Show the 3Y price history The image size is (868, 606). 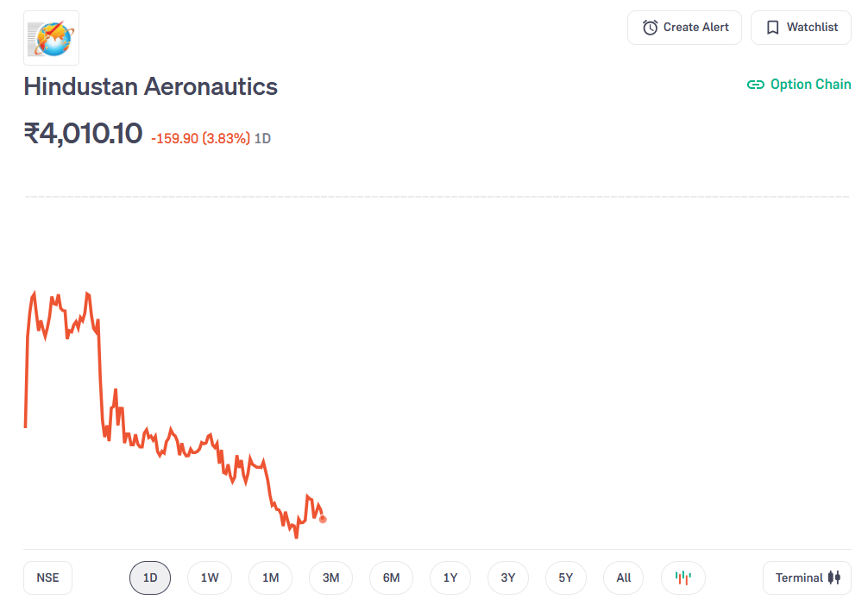[x=507, y=578]
